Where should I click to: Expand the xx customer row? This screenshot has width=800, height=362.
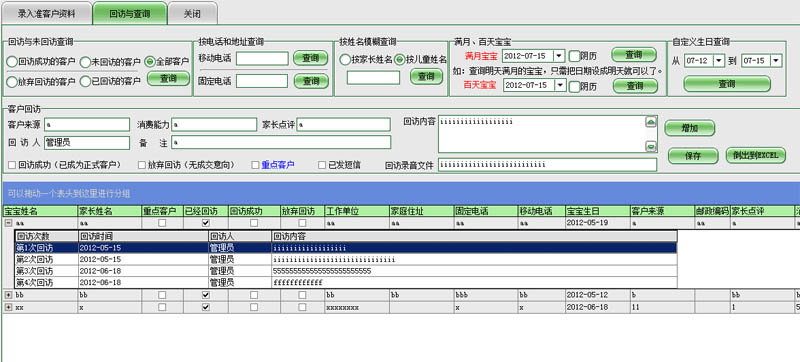8,307
